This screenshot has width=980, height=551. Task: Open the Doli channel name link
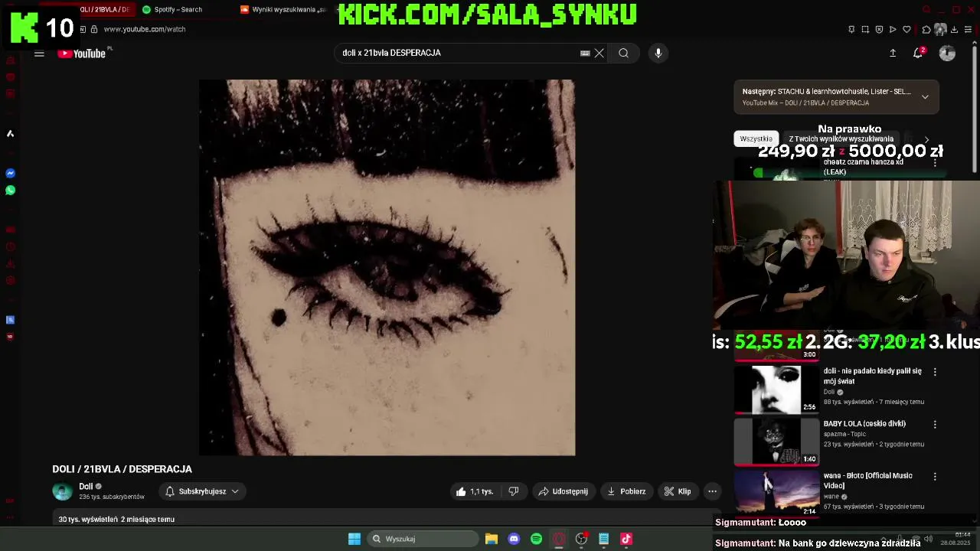86,487
